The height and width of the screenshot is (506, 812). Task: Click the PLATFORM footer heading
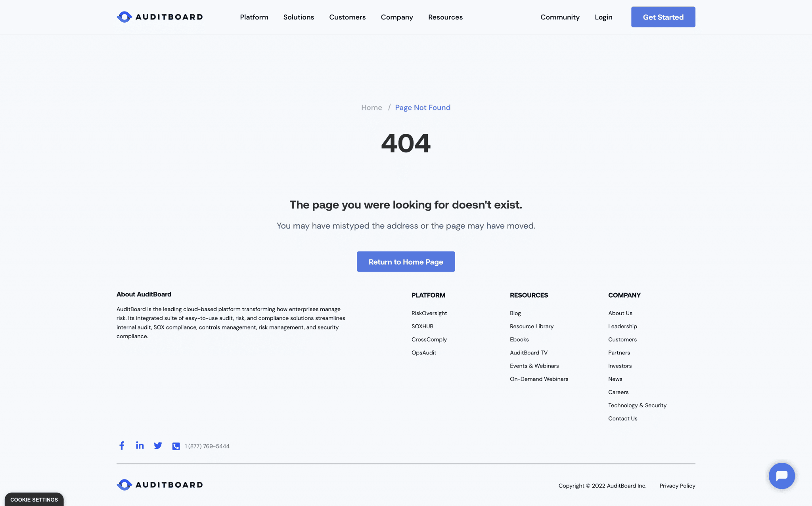(428, 295)
